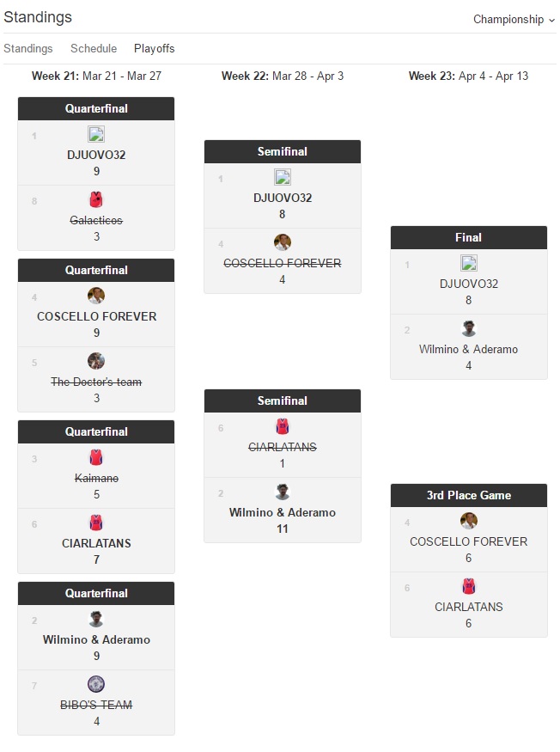Click Galacticos red jersey icon
The image size is (560, 752).
[x=96, y=199]
